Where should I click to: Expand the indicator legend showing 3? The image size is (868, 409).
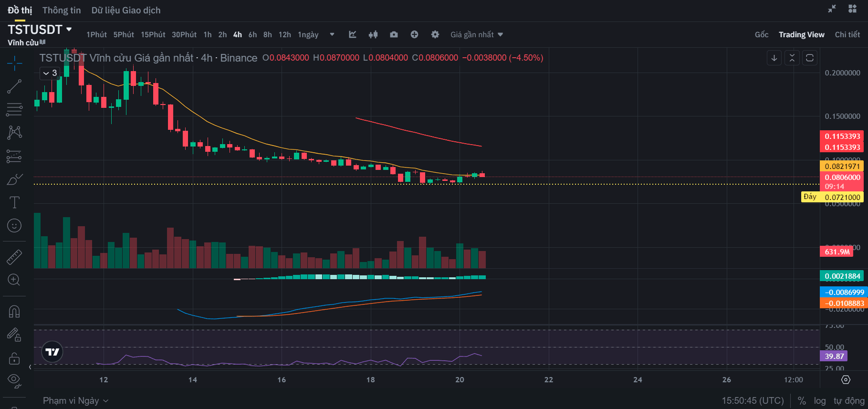click(x=50, y=73)
